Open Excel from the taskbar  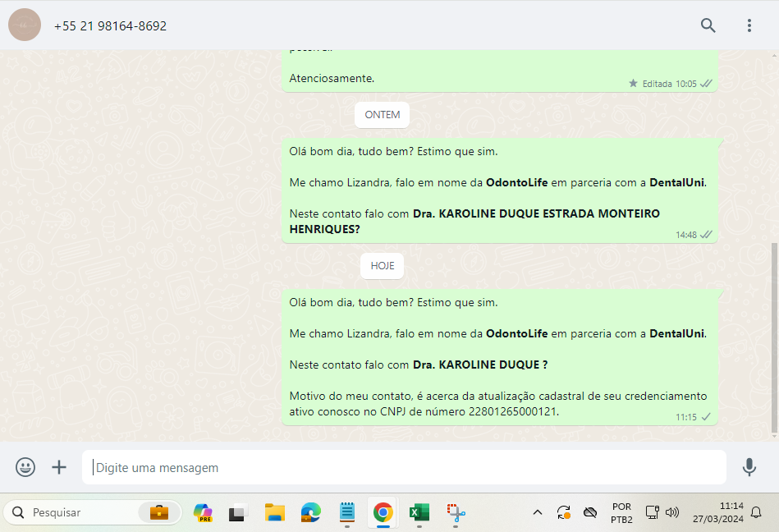(x=419, y=512)
